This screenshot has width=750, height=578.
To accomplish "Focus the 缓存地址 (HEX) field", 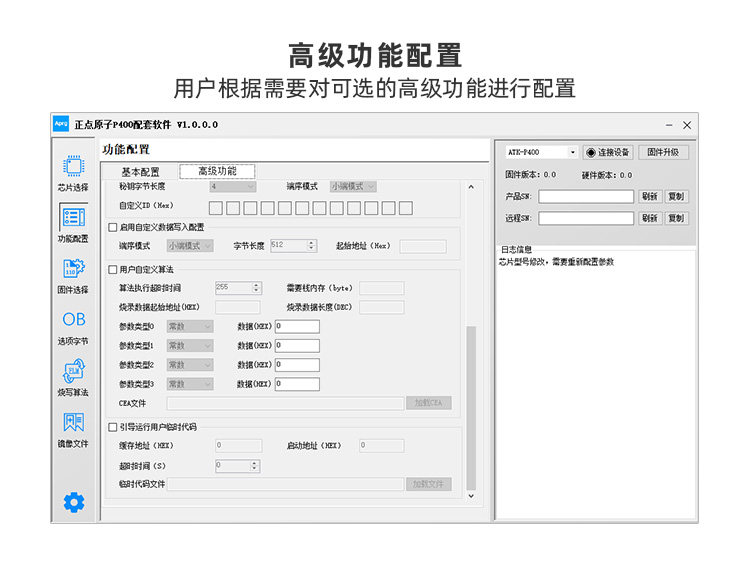I will pos(239,445).
